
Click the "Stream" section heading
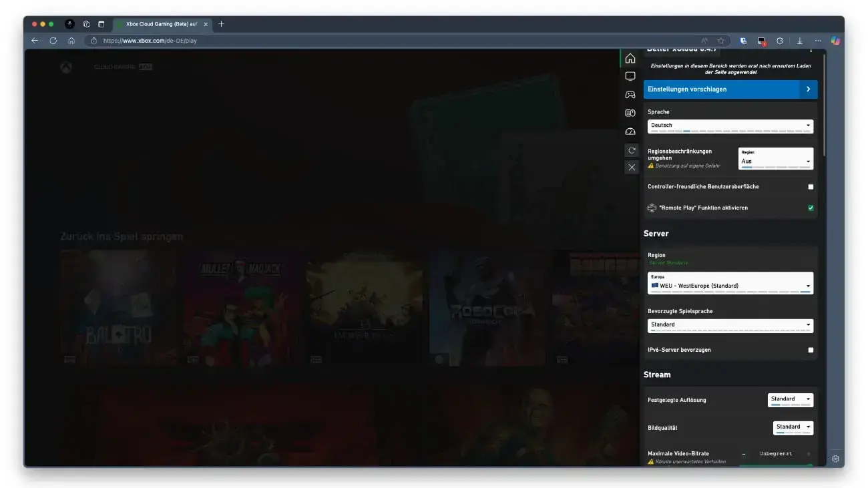coord(657,375)
